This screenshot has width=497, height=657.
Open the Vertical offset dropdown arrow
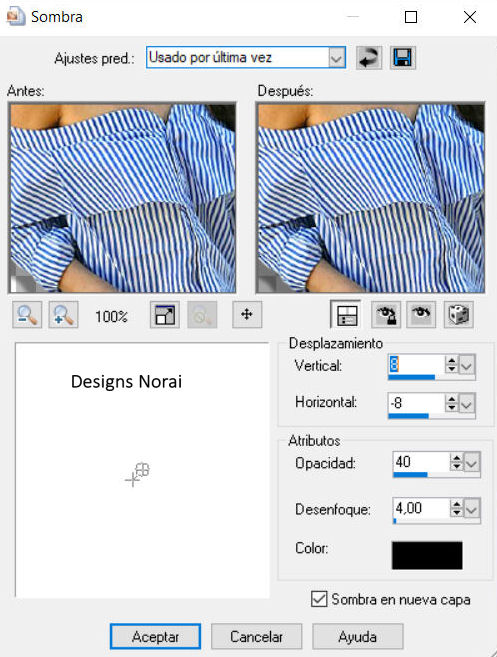467,365
